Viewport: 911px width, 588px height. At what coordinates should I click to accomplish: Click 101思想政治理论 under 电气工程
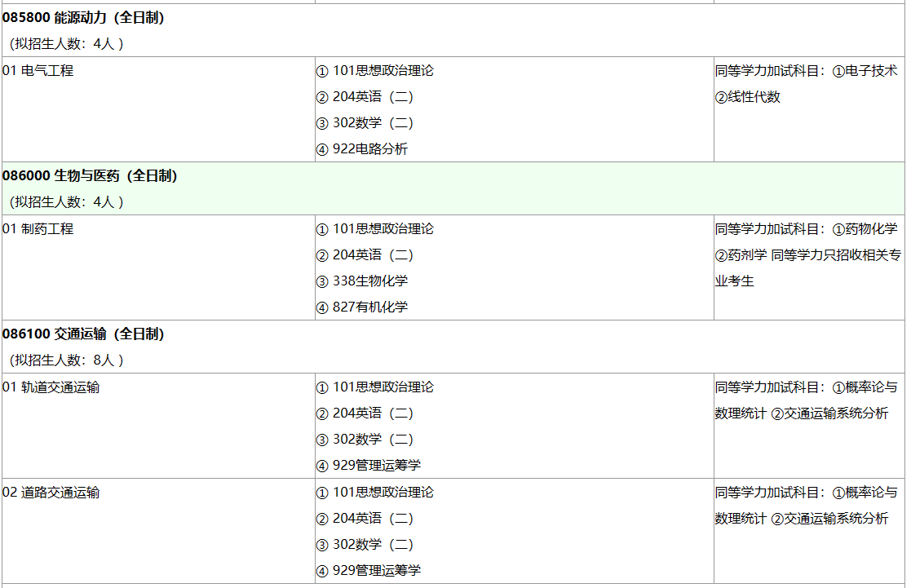click(x=383, y=71)
